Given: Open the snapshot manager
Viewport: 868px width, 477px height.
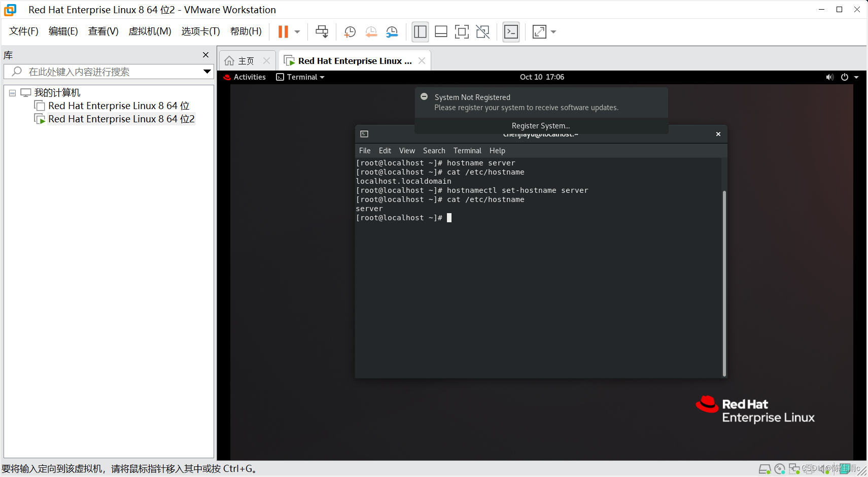Looking at the screenshot, I should coord(392,31).
